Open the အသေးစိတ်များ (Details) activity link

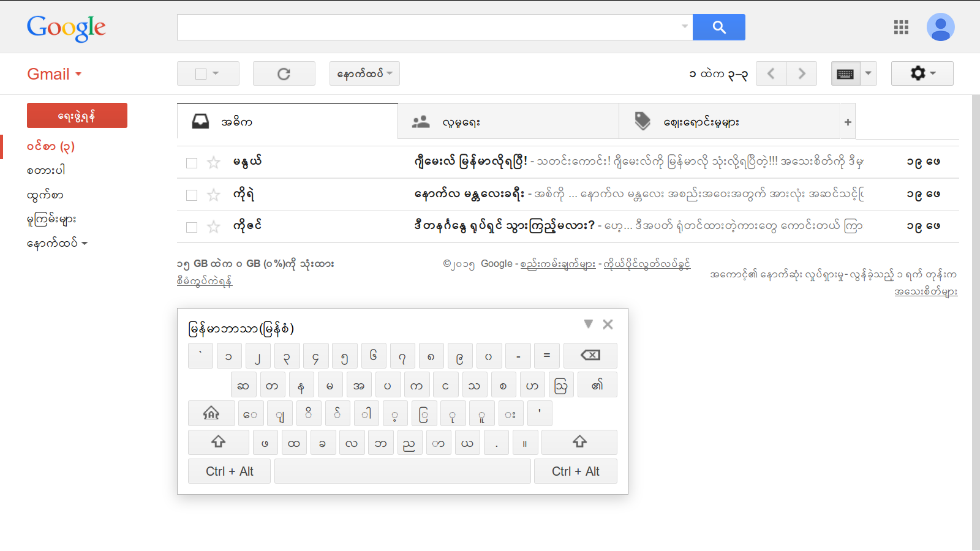click(x=925, y=291)
